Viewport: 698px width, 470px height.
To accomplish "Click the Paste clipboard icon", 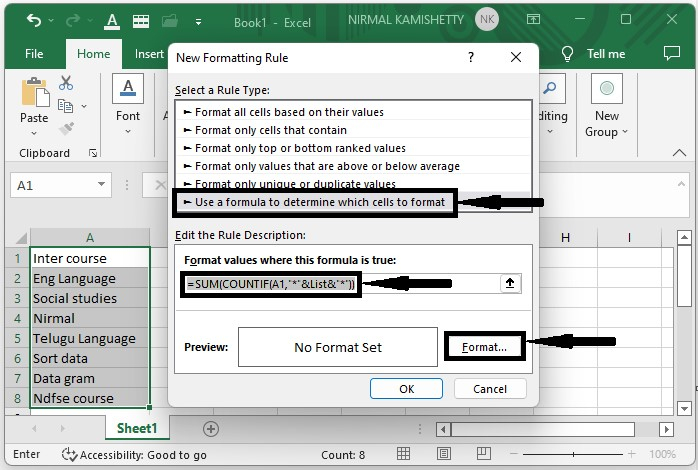I will click(x=34, y=93).
